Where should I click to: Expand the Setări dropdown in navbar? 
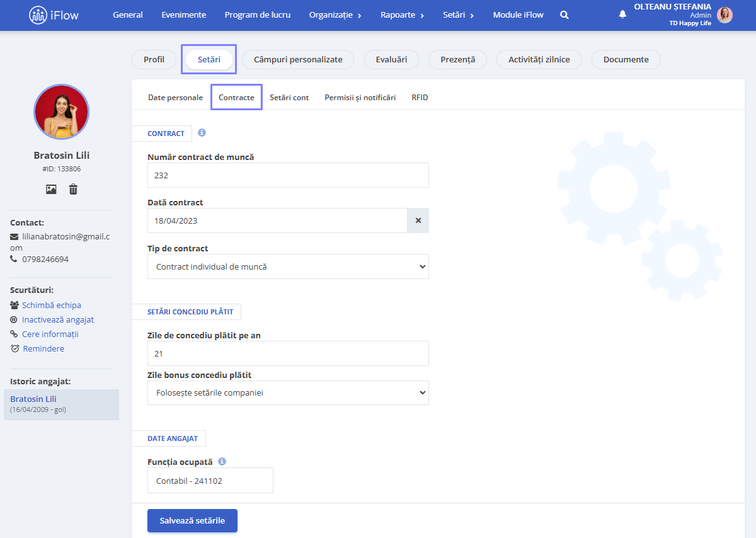coord(459,14)
